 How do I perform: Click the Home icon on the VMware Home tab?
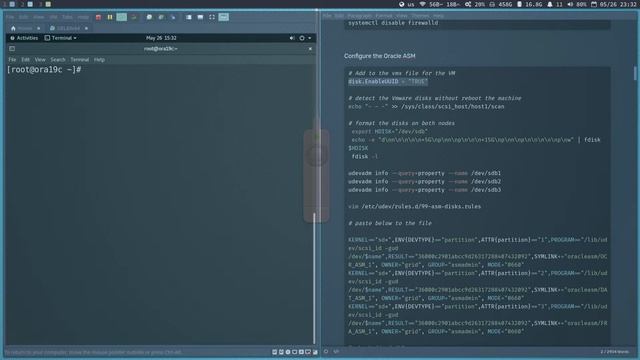(x=13, y=28)
